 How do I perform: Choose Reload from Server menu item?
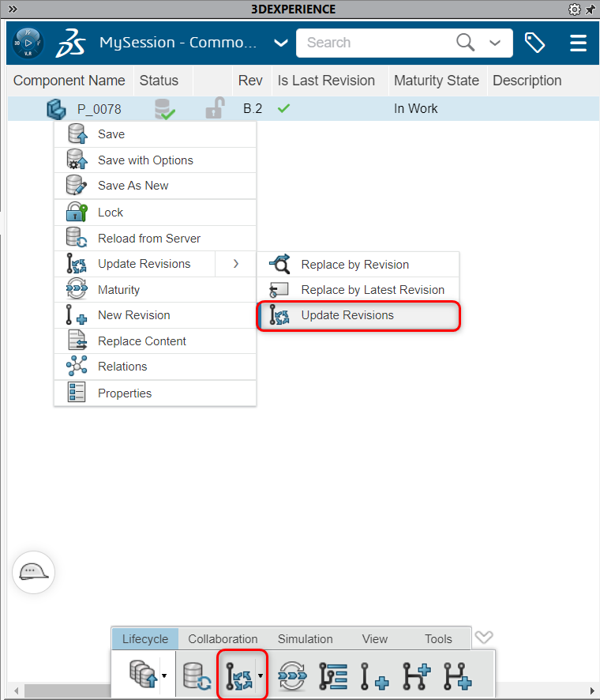[x=155, y=239]
